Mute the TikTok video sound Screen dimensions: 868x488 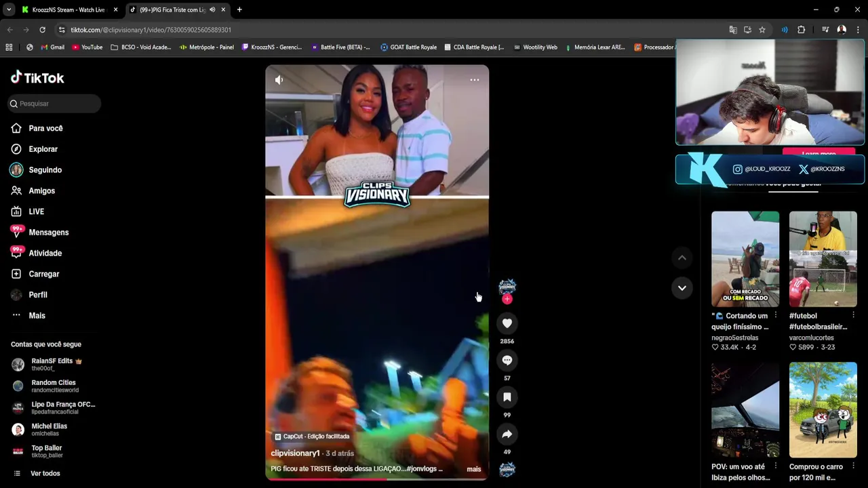pos(279,80)
